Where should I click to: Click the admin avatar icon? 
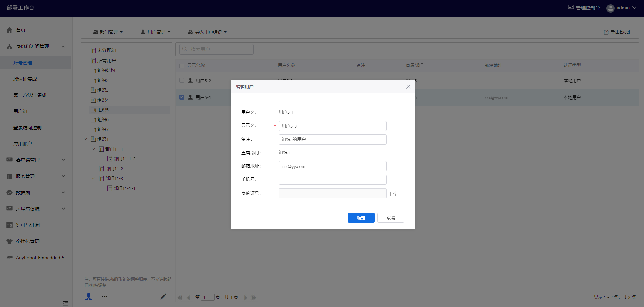610,8
